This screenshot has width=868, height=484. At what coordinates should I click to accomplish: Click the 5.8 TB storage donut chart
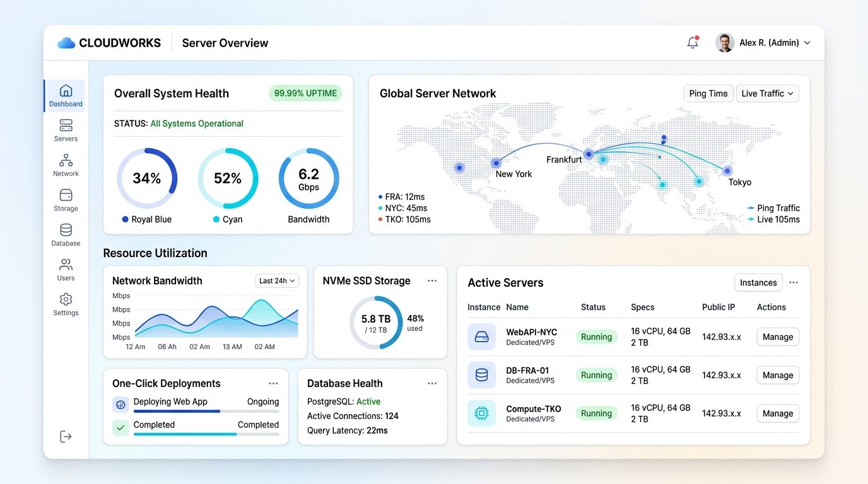point(376,323)
